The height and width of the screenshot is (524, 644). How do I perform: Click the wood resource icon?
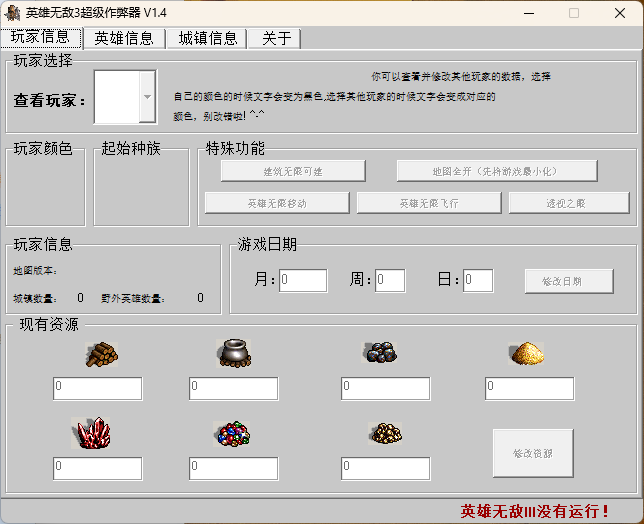tap(101, 354)
